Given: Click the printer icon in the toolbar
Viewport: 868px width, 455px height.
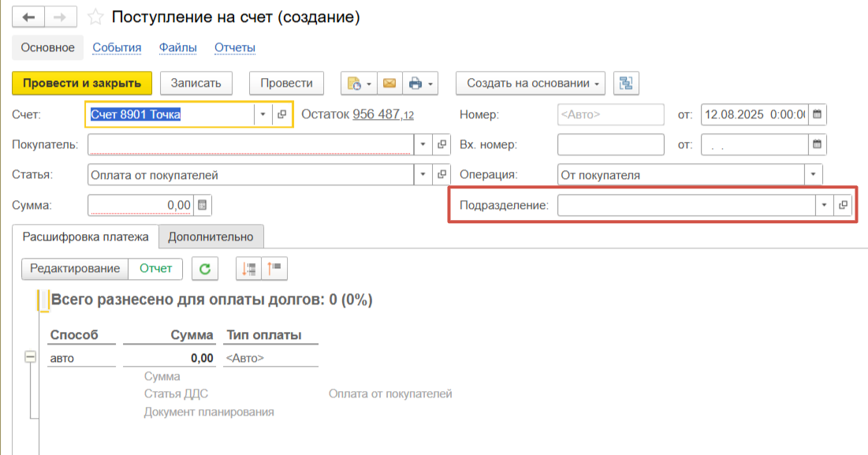Looking at the screenshot, I should coord(415,84).
